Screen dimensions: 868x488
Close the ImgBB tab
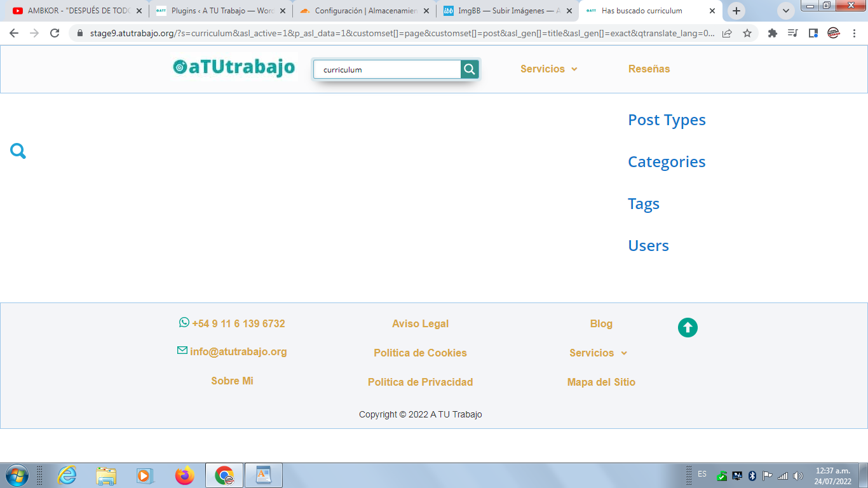click(x=569, y=11)
